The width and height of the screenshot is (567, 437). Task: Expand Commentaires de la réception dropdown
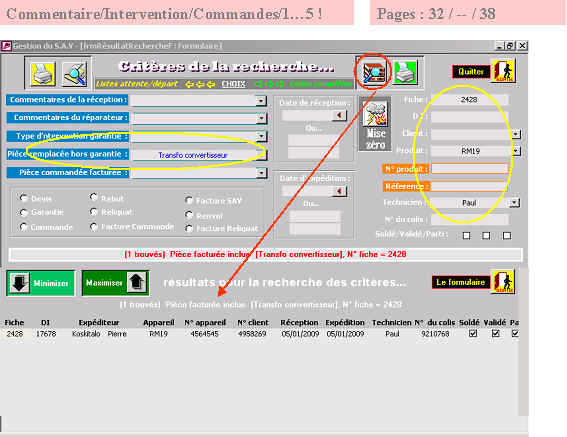tap(261, 101)
